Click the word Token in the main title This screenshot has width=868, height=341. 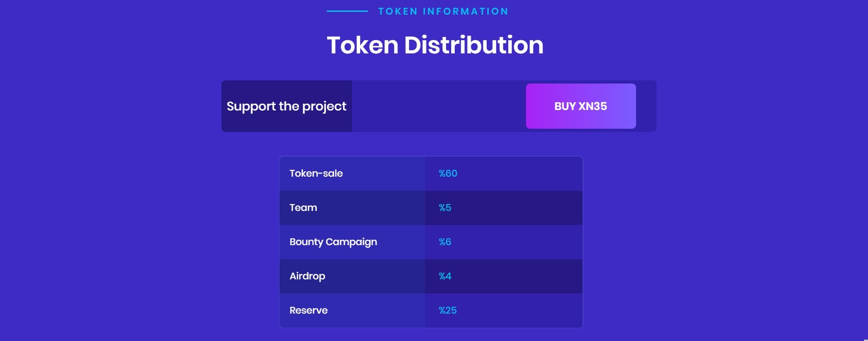[x=363, y=45]
